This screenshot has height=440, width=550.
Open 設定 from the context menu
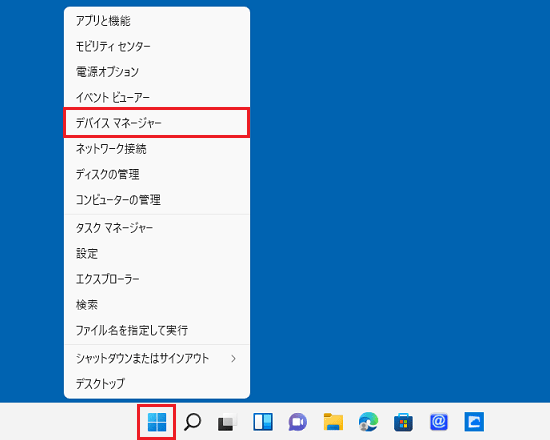pos(157,253)
